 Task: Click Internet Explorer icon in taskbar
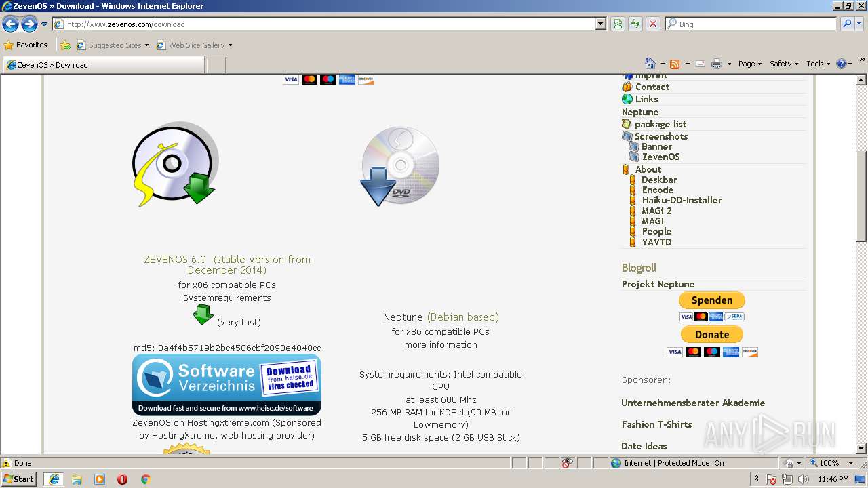(x=54, y=479)
